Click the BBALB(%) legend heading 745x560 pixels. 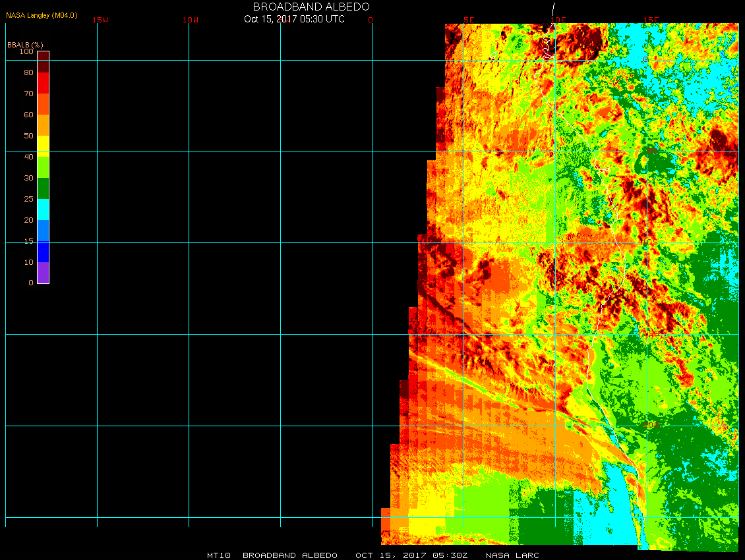pos(25,44)
